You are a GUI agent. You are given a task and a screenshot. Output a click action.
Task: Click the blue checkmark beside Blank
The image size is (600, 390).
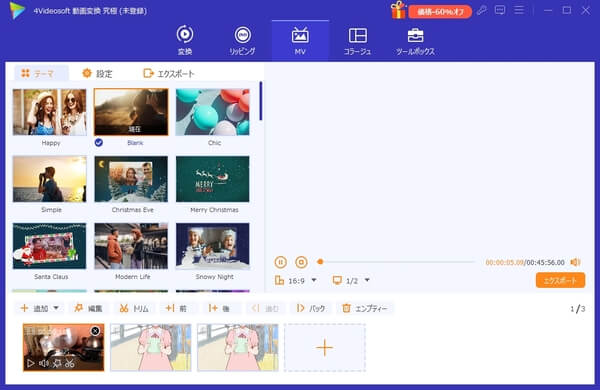[99, 143]
